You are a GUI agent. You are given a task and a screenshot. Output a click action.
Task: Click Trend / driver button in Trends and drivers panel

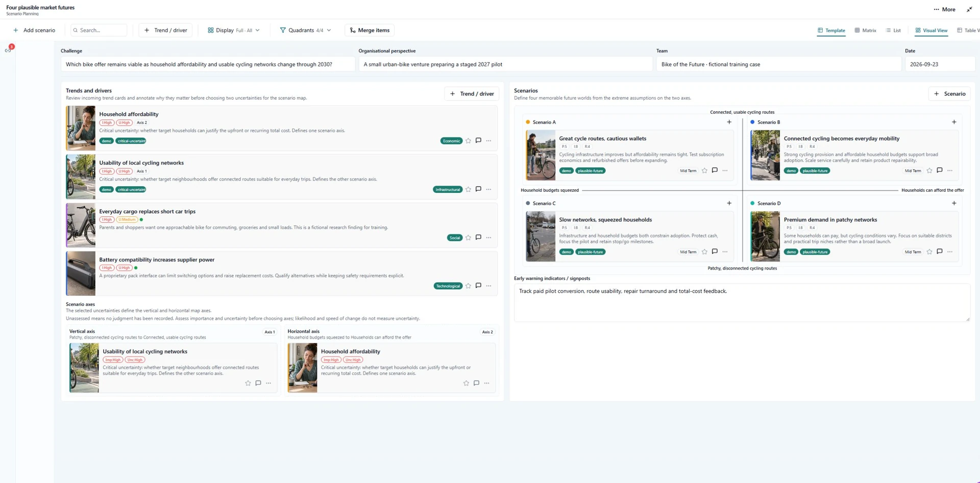coord(472,94)
